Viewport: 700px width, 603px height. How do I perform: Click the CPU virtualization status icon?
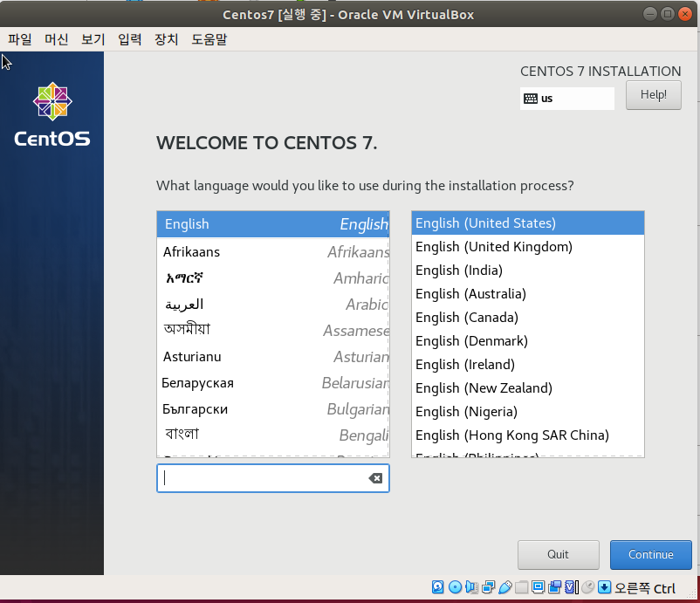click(x=572, y=587)
